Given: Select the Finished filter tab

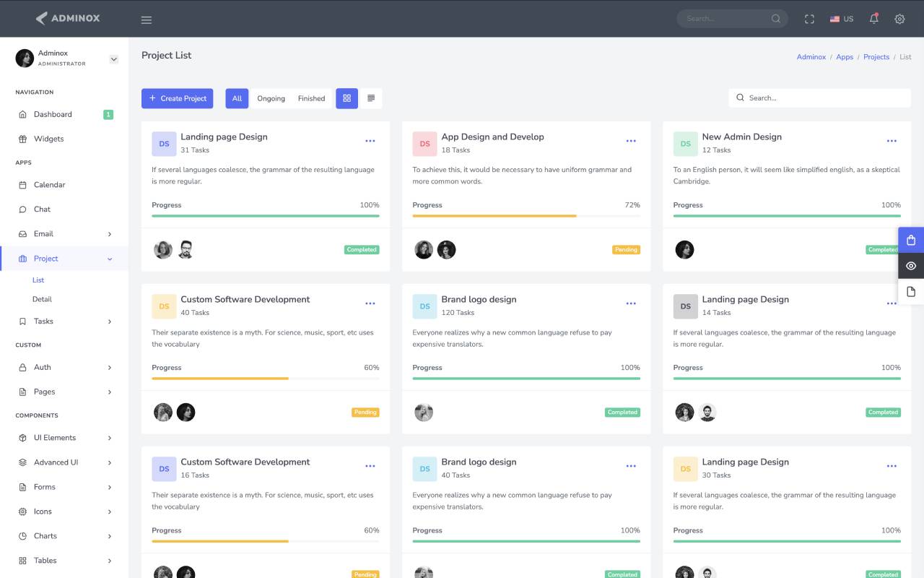Looking at the screenshot, I should click(x=311, y=98).
